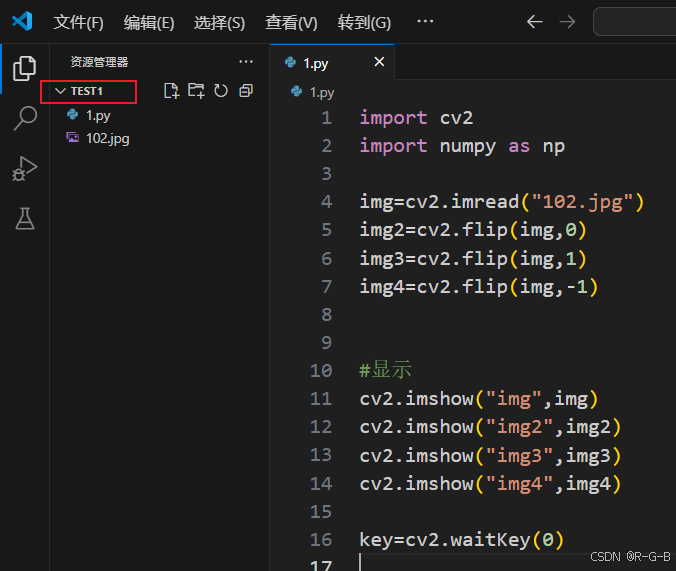Collapse all folders in explorer
The width and height of the screenshot is (676, 571).
point(246,91)
